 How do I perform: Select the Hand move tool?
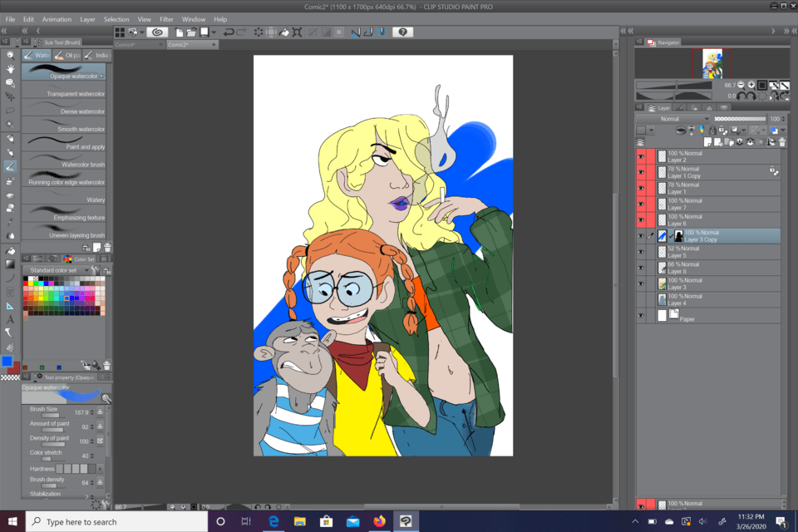[x=10, y=68]
